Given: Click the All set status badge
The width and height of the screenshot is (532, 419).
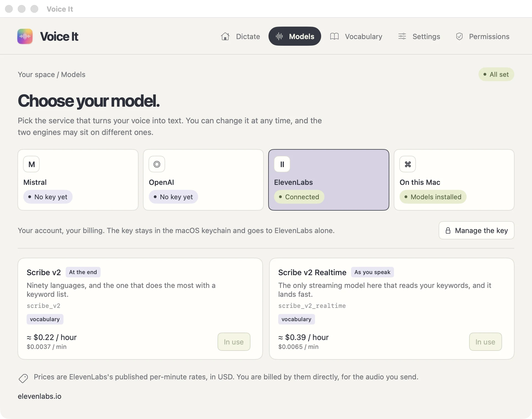Looking at the screenshot, I should pos(496,74).
